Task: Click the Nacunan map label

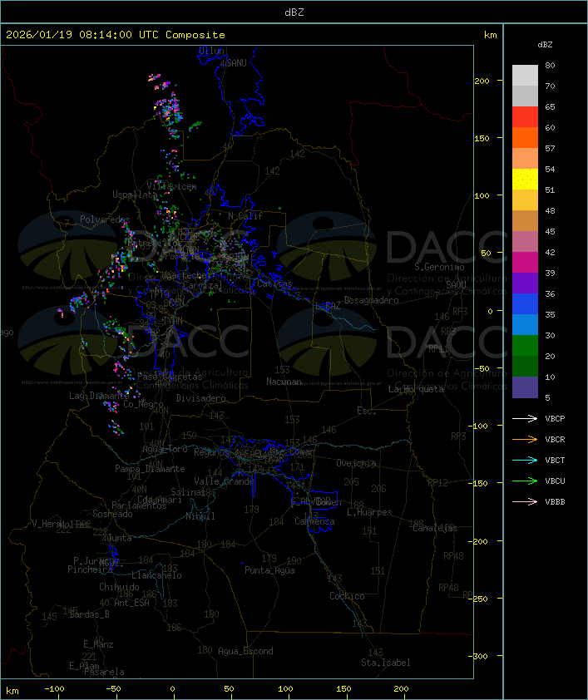Action: coord(284,382)
